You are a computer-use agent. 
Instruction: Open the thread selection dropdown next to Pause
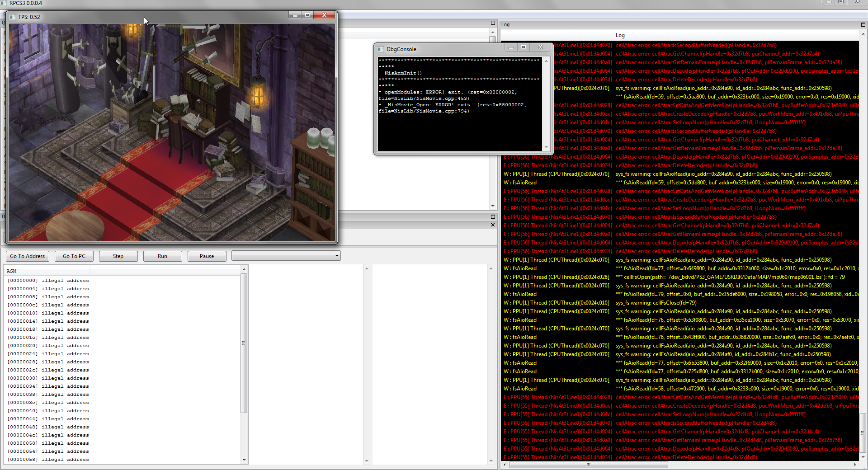286,256
